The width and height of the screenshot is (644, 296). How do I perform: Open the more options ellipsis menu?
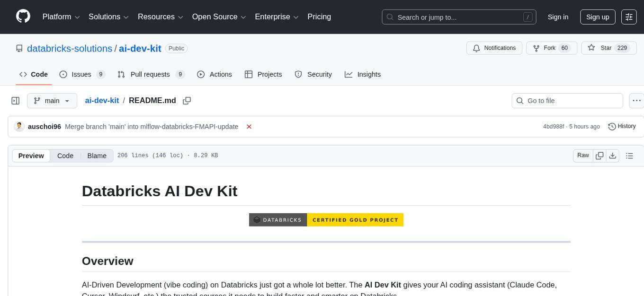pos(636,100)
